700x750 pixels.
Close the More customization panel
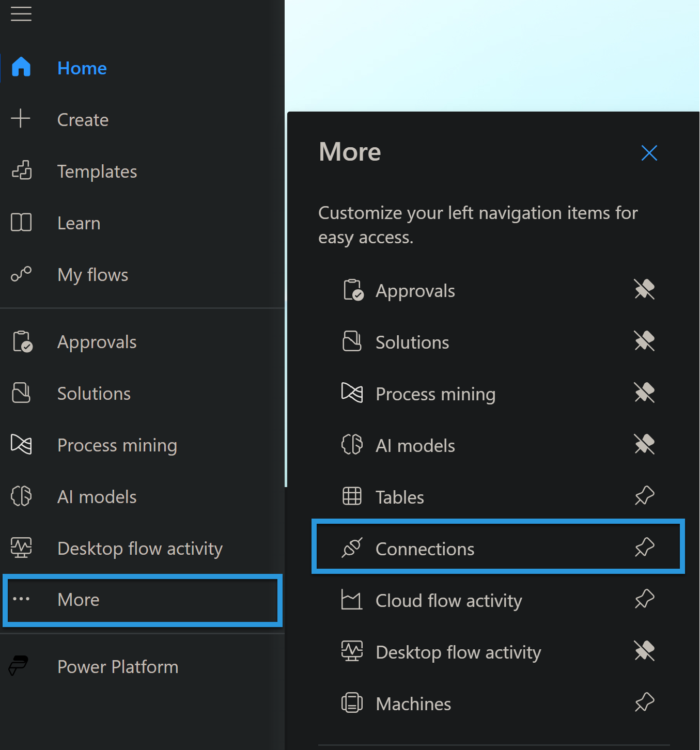(x=649, y=152)
